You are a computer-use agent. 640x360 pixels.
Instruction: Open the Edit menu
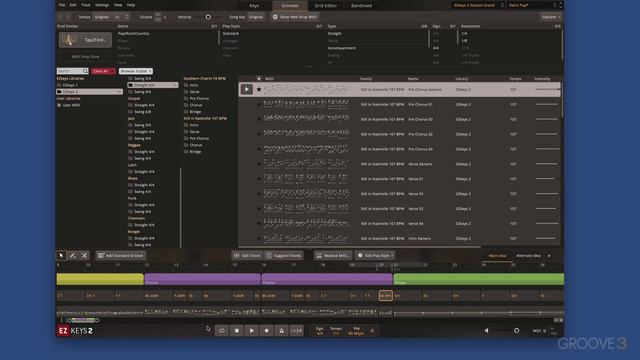(x=73, y=5)
